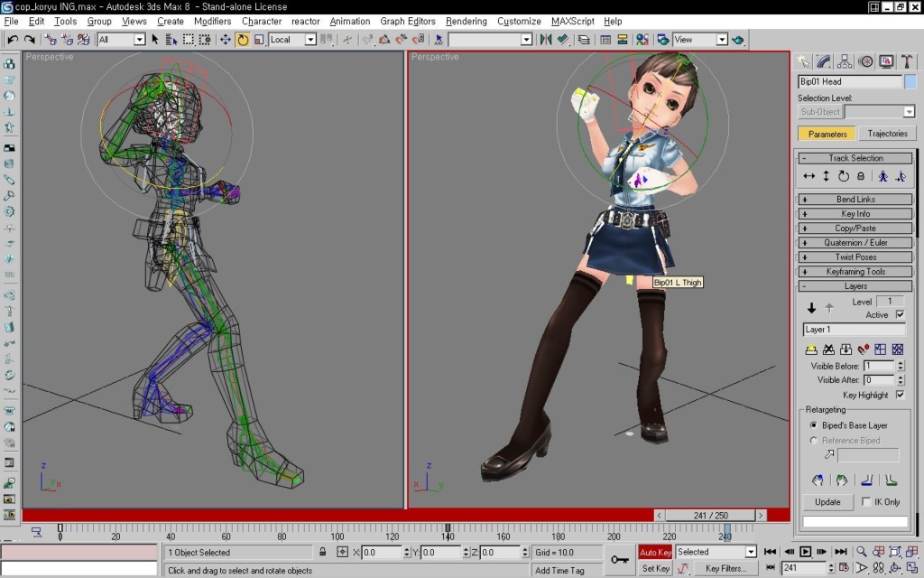Activate the Select and Rotate tool
The width and height of the screenshot is (924, 578).
242,40
